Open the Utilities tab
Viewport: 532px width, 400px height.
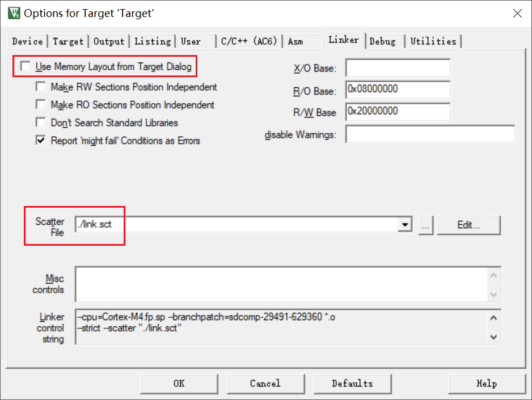pyautogui.click(x=433, y=41)
